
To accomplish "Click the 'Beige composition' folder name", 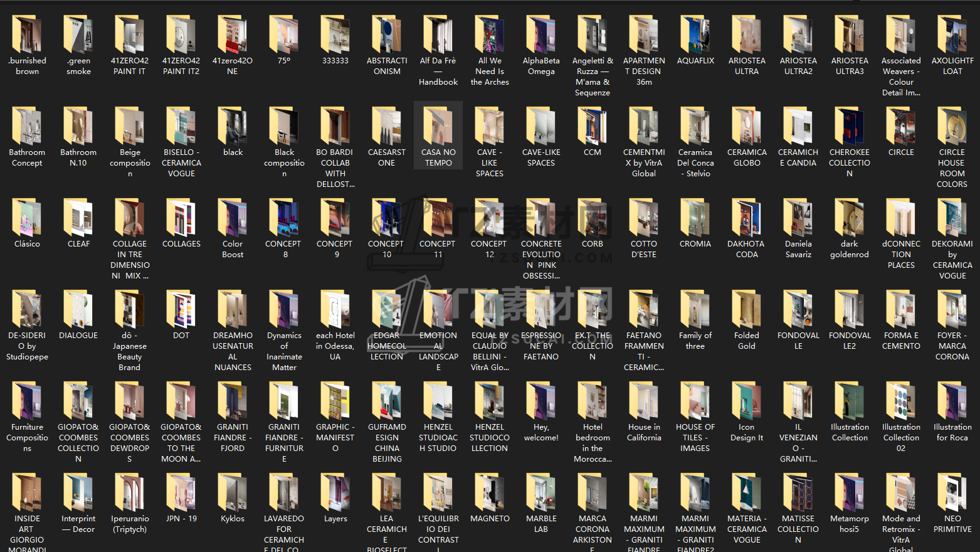I will click(130, 163).
